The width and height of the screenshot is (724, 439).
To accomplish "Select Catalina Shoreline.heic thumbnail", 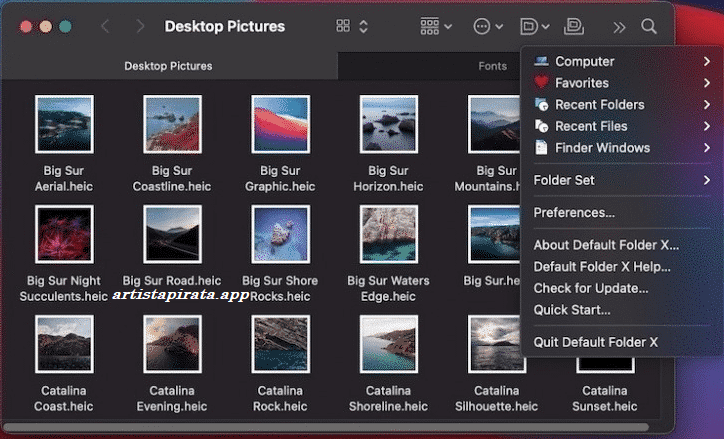I will tap(389, 344).
